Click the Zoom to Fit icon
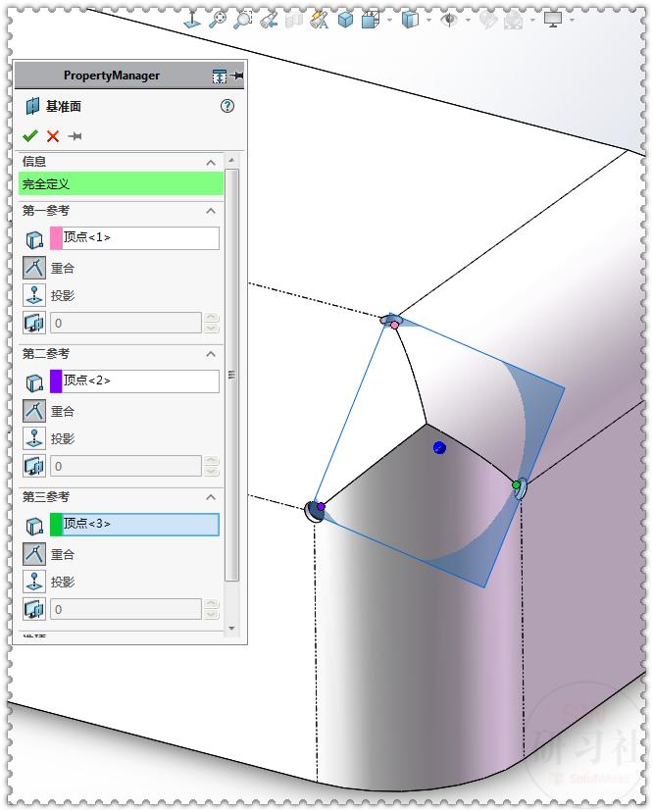Image resolution: width=653 pixels, height=812 pixels. coord(218,20)
